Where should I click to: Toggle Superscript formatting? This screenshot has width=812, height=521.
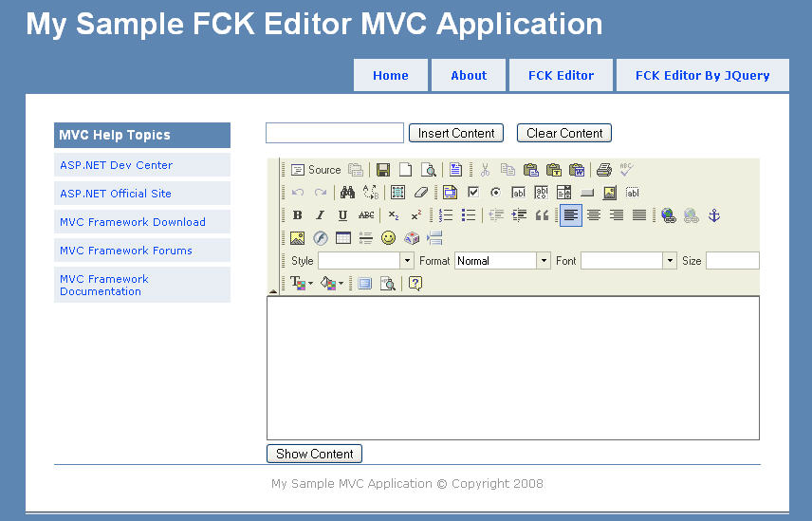pyautogui.click(x=415, y=215)
